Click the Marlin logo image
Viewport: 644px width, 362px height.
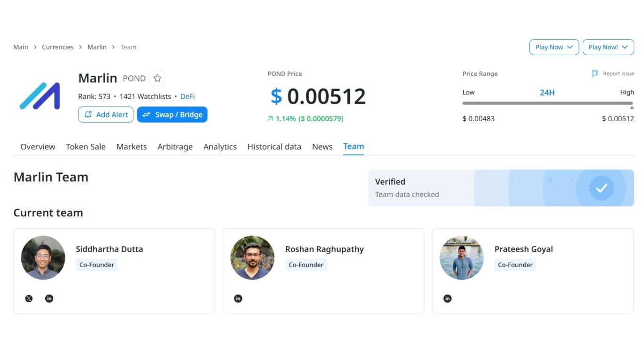click(40, 96)
